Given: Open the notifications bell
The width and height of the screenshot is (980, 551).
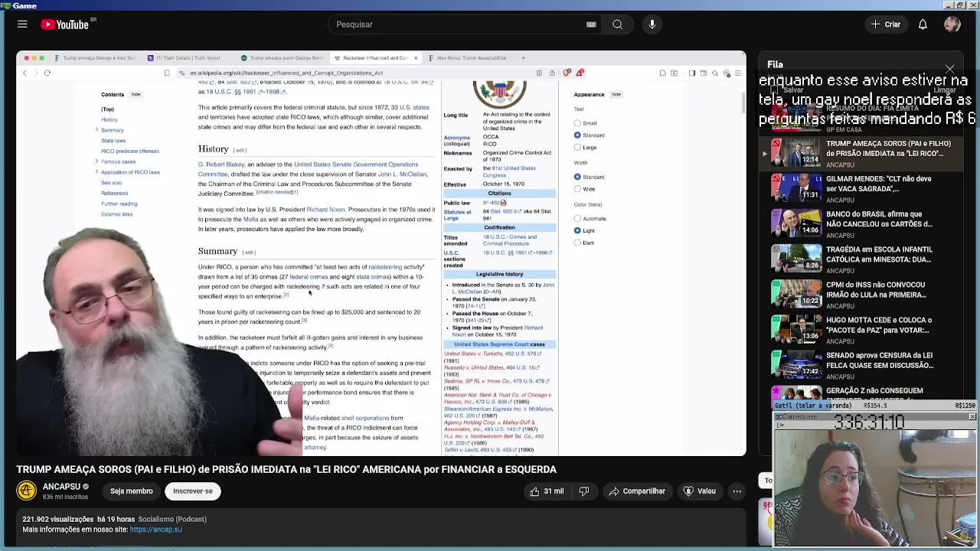Looking at the screenshot, I should point(923,24).
